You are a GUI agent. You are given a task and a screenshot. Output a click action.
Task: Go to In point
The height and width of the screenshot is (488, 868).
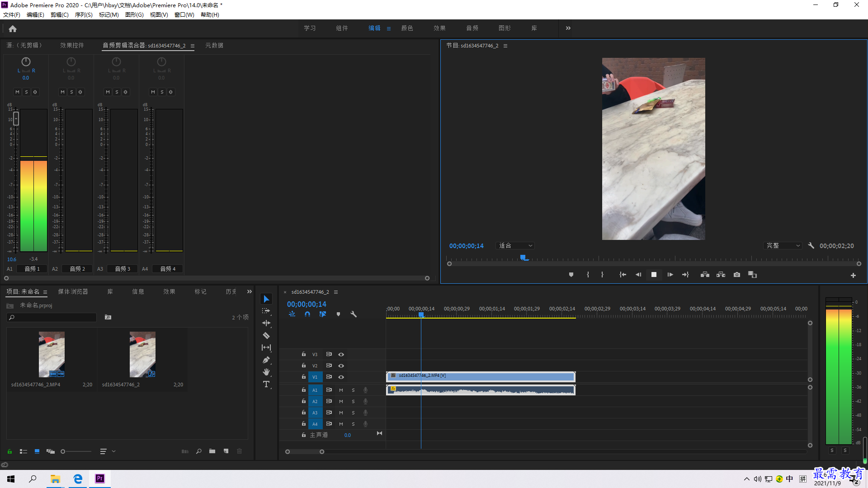click(x=623, y=275)
